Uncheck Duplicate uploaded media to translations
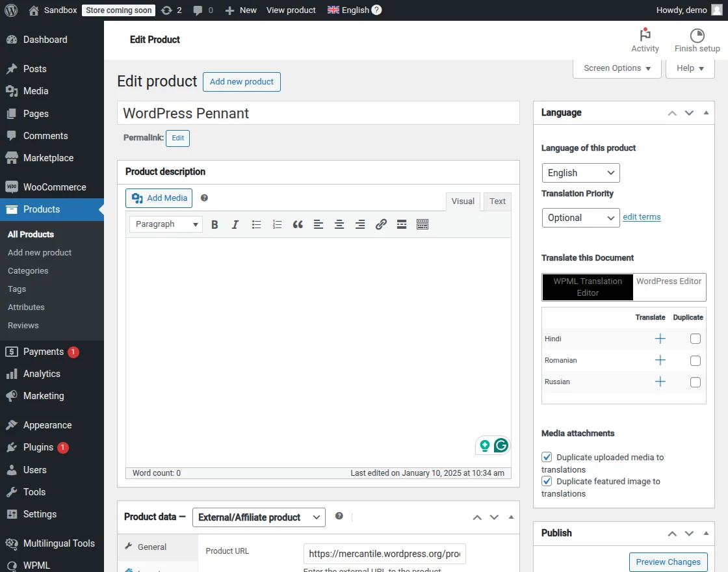The height and width of the screenshot is (572, 728). (x=547, y=458)
